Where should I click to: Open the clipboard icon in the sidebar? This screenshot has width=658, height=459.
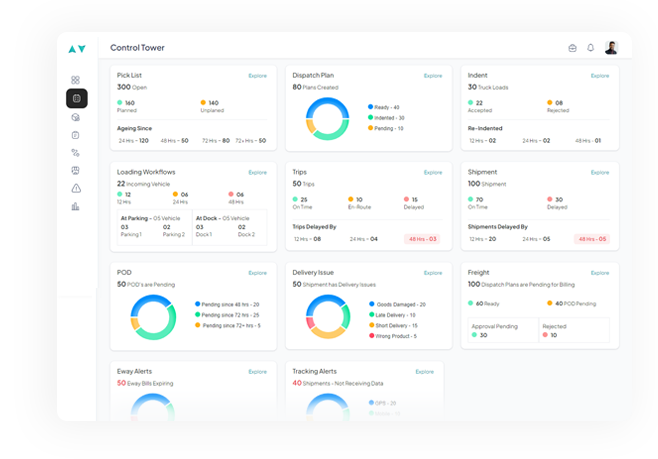[x=76, y=135]
